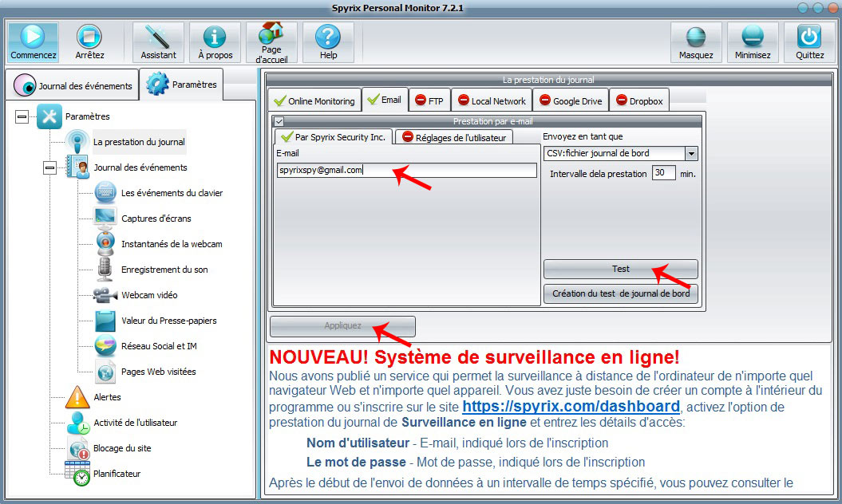This screenshot has height=504, width=842.
Task: Quit the program via Quittez
Action: [809, 41]
